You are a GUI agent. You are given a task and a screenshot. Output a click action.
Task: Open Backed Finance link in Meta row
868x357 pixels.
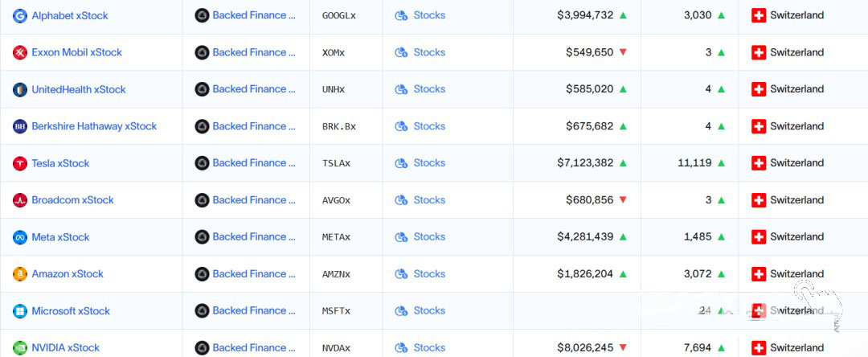[x=254, y=237]
